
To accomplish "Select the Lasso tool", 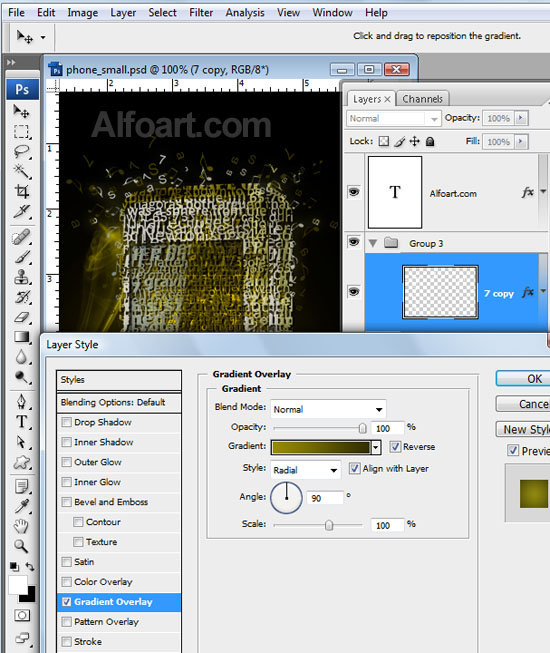I will pos(21,151).
